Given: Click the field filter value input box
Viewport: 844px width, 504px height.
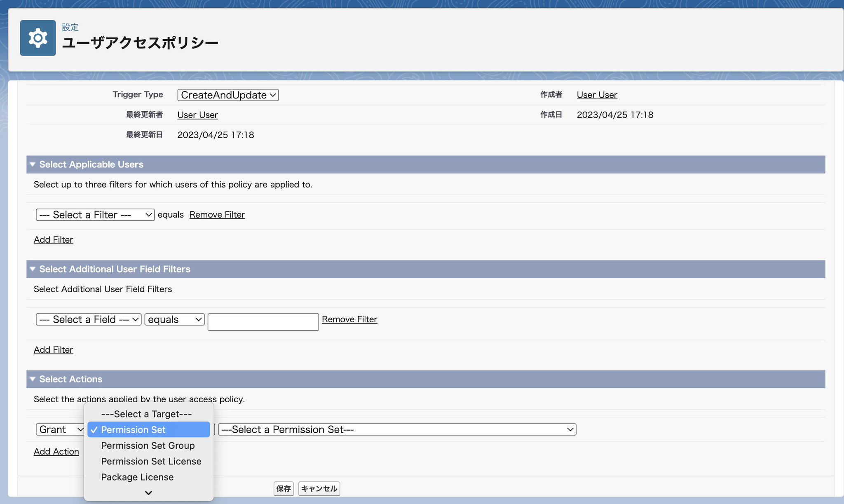Looking at the screenshot, I should pyautogui.click(x=263, y=322).
